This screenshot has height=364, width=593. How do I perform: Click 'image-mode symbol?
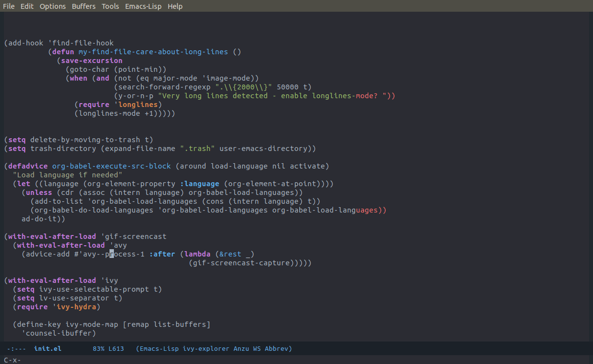pyautogui.click(x=229, y=78)
